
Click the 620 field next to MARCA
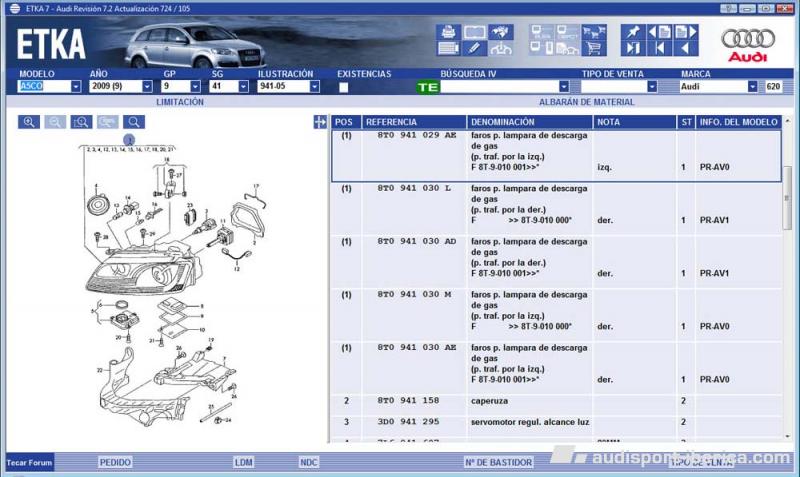(773, 87)
